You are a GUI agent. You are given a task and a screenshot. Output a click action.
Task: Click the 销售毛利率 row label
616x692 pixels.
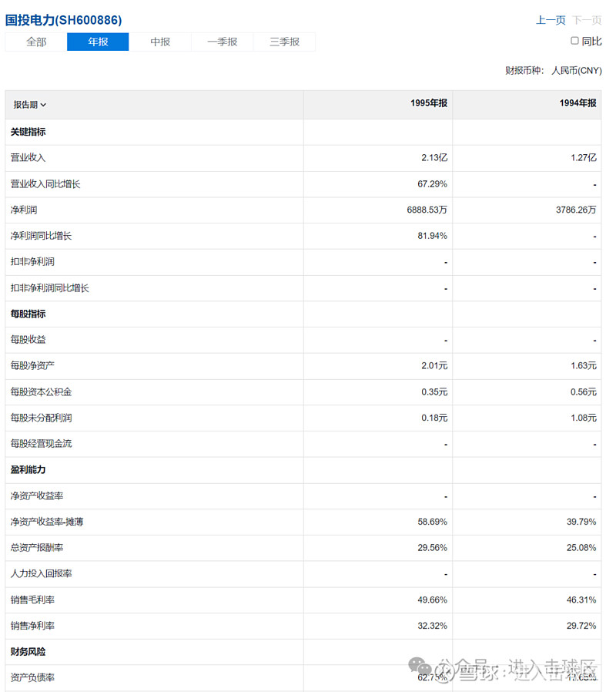(32, 600)
